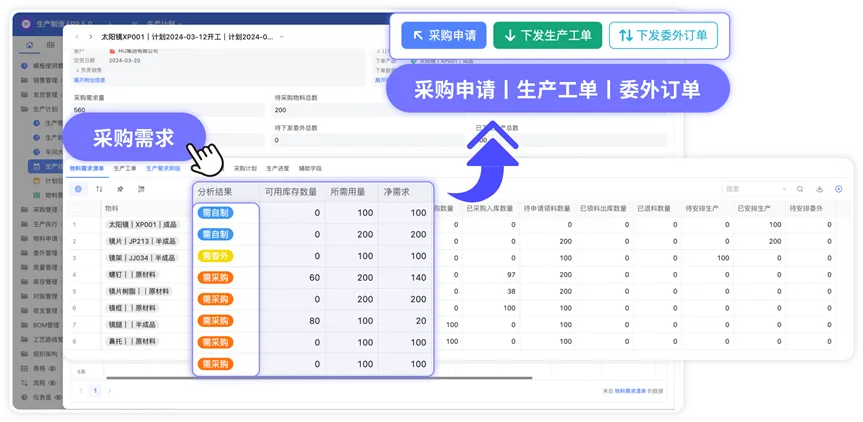
Task: Click the sort arrows icon in table toolbar
Action: tap(99, 189)
